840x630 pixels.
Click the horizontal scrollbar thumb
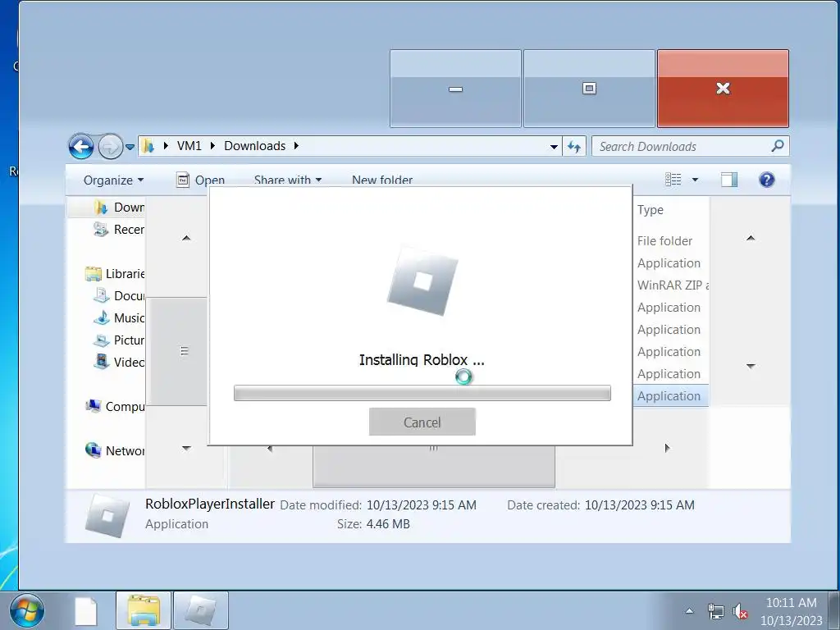(x=434, y=466)
